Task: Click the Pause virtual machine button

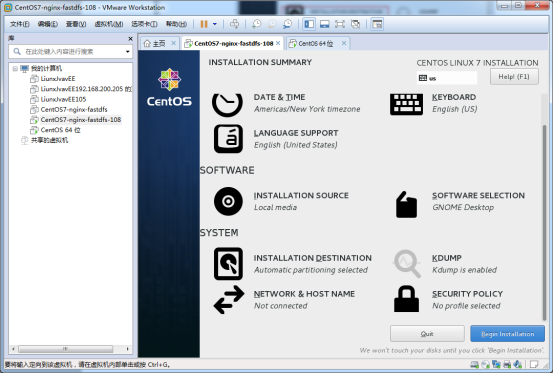Action: (204, 24)
